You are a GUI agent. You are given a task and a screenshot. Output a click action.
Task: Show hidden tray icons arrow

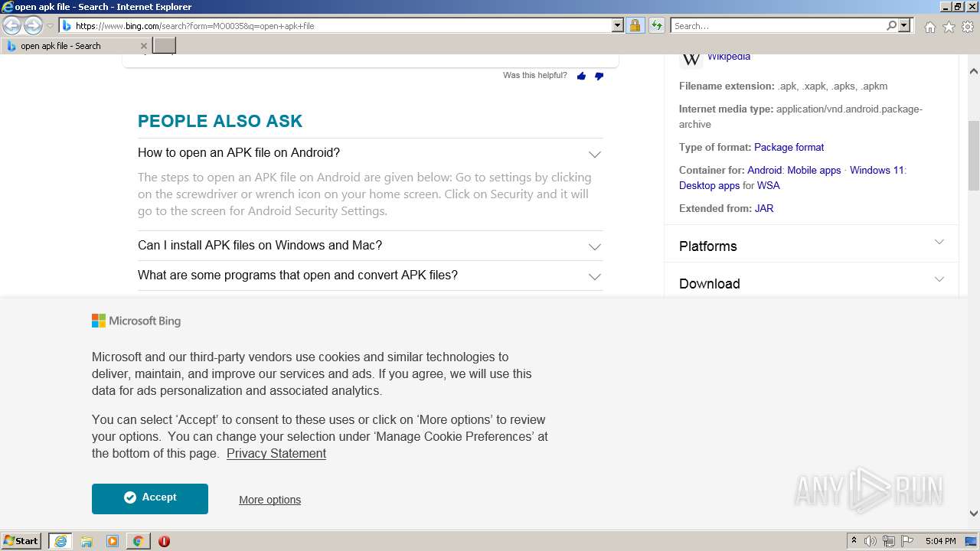[x=854, y=541]
